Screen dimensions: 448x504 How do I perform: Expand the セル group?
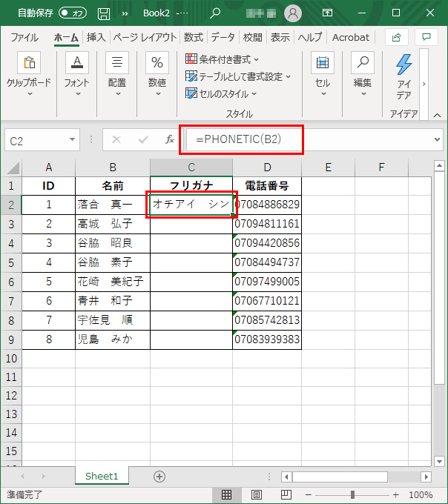pos(323,76)
